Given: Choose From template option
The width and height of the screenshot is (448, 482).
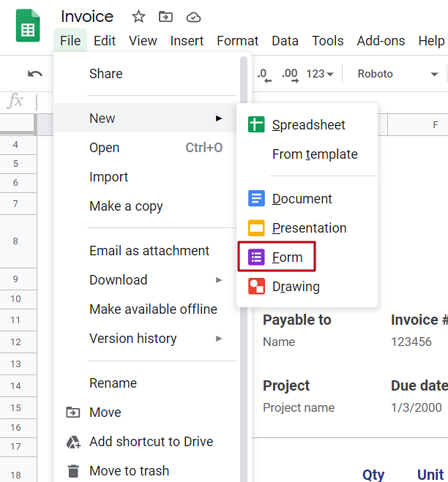Looking at the screenshot, I should point(315,154).
